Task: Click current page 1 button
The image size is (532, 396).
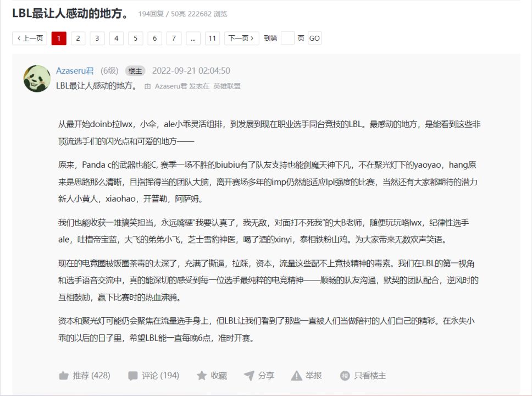Action: tap(59, 38)
